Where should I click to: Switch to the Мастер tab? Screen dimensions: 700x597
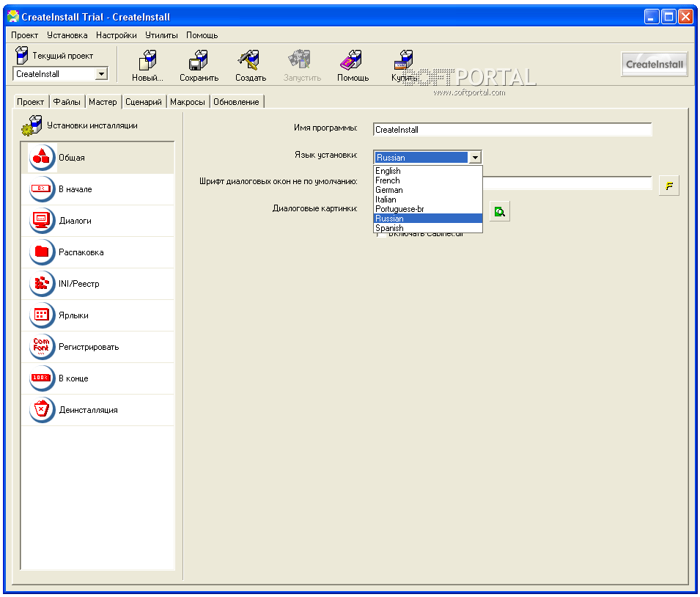pyautogui.click(x=103, y=102)
